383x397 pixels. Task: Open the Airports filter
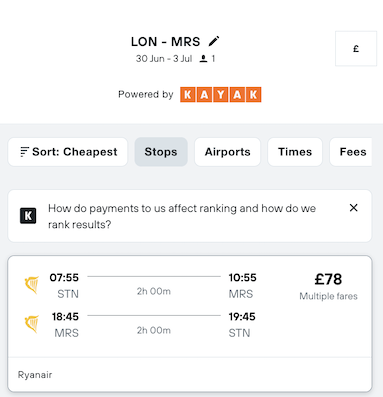coord(227,152)
